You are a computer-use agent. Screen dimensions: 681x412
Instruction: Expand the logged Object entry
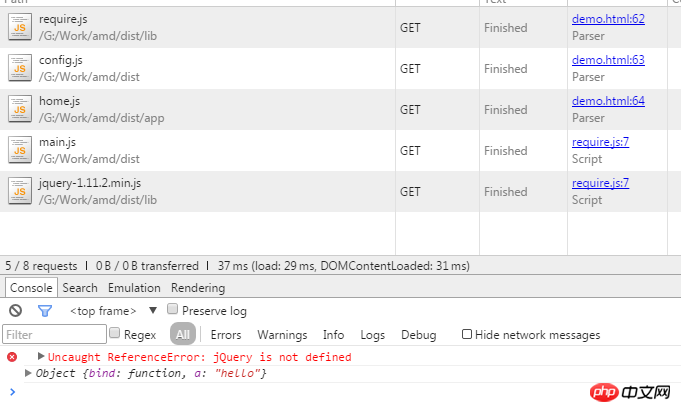pyautogui.click(x=28, y=373)
